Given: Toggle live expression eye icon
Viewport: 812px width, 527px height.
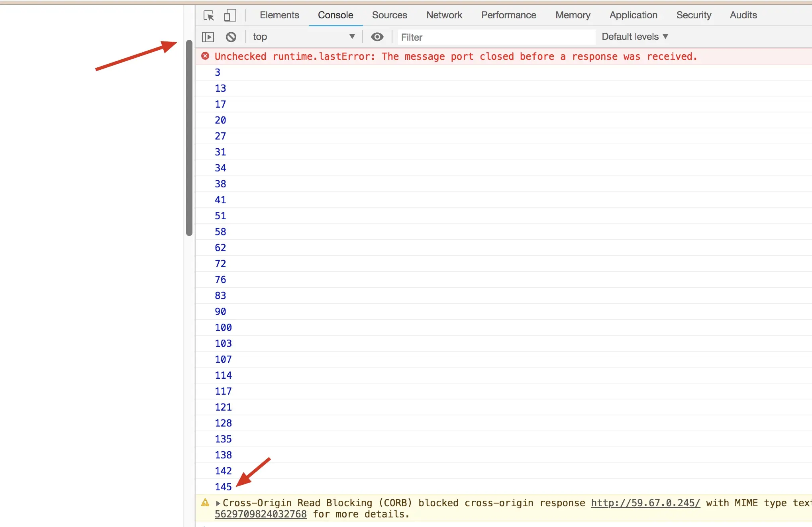Looking at the screenshot, I should click(377, 37).
